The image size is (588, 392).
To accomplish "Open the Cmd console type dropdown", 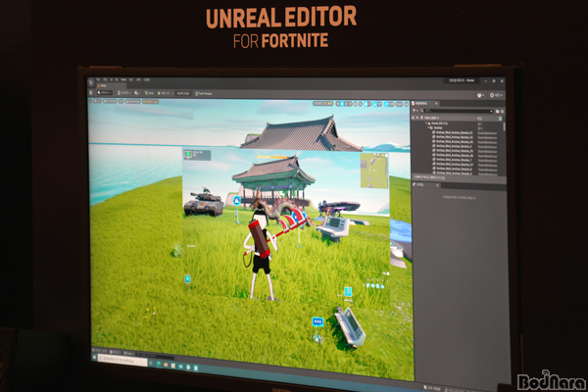I will 128,354.
